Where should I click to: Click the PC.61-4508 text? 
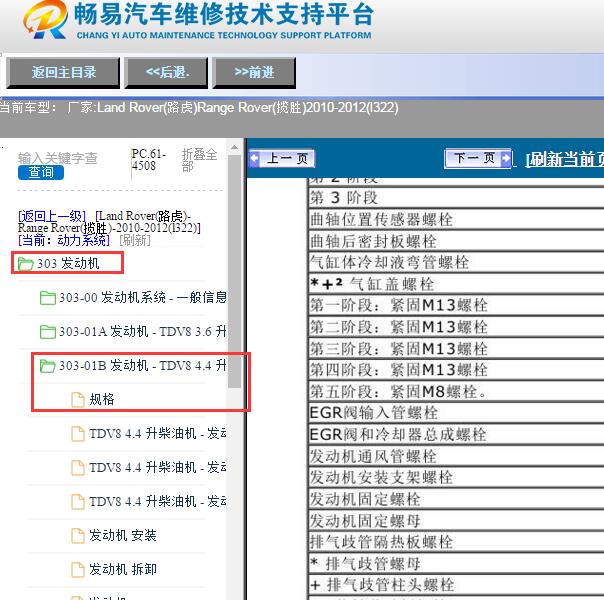point(149,159)
